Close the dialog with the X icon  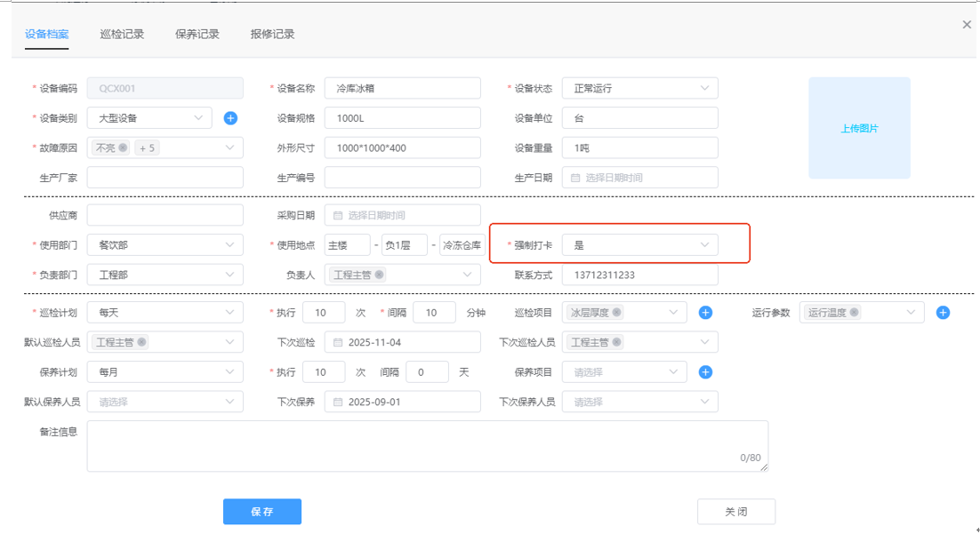(x=967, y=25)
